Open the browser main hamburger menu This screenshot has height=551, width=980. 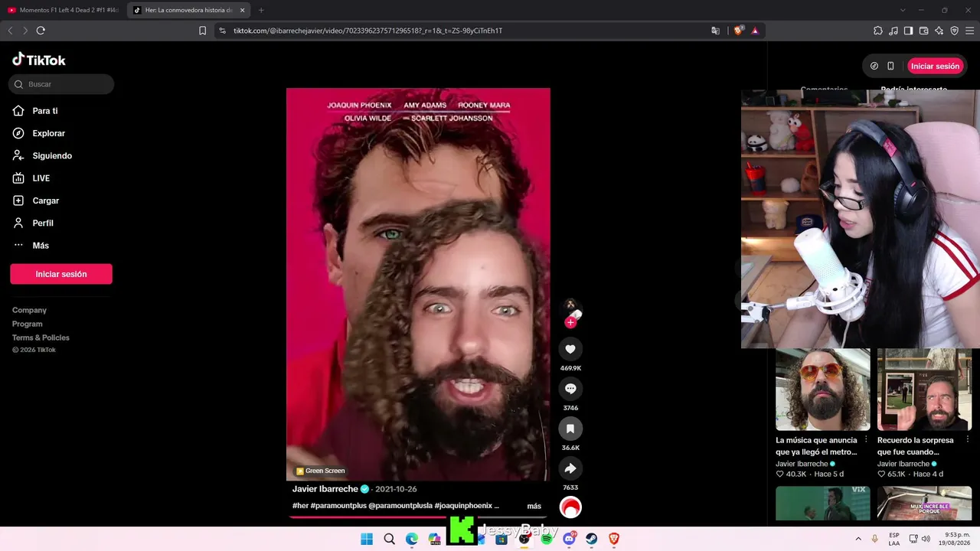pos(970,31)
